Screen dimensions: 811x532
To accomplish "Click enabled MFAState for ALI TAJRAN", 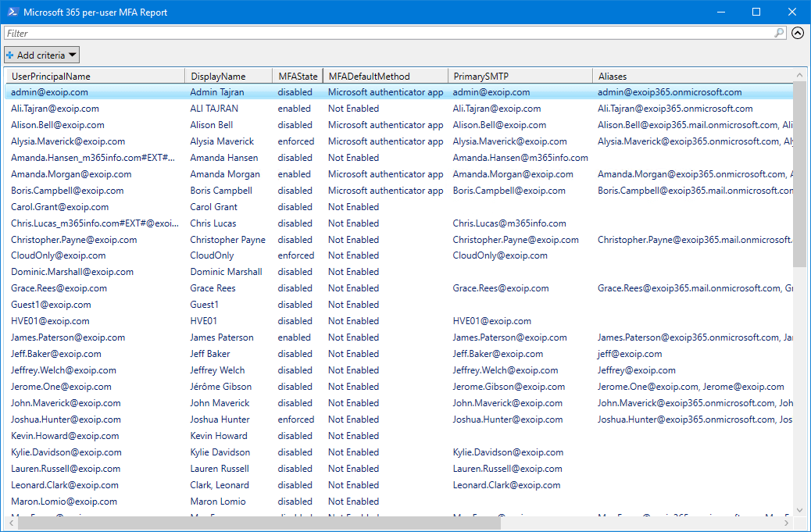I will tap(295, 109).
